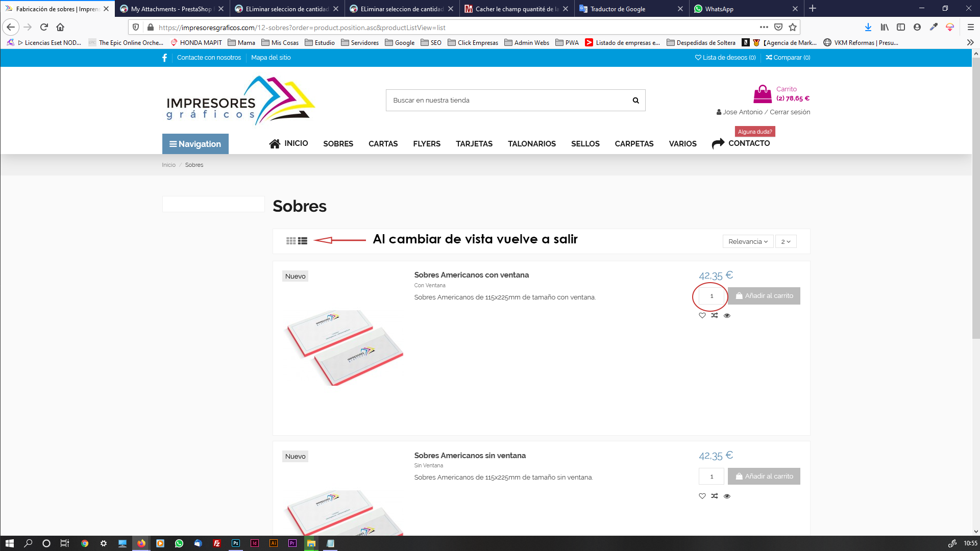Open Relevancia sort dropdown

[748, 241]
